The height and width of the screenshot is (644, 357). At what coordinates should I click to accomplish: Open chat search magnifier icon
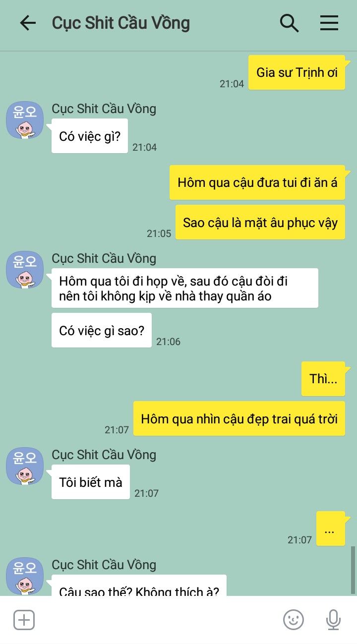pyautogui.click(x=290, y=23)
